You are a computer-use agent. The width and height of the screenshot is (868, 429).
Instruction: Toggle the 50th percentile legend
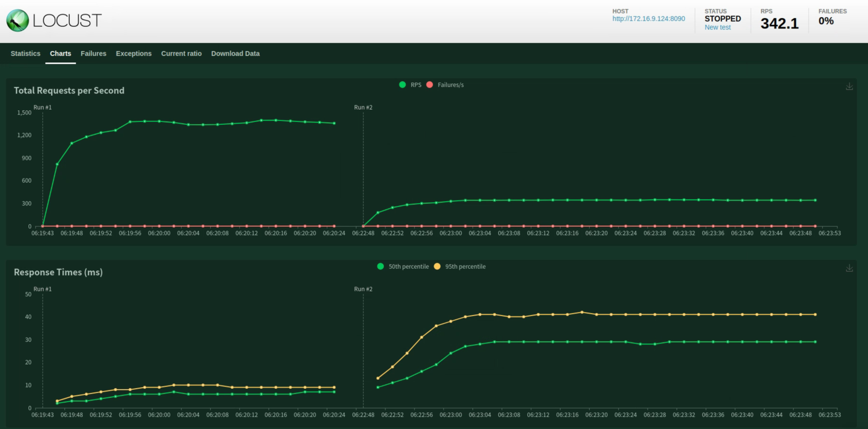[x=403, y=267]
